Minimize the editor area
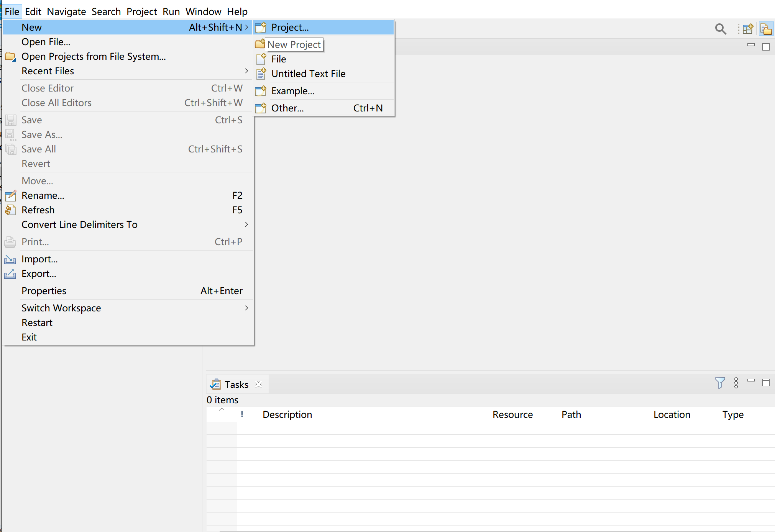Screen dimensions: 775x532 751,45
